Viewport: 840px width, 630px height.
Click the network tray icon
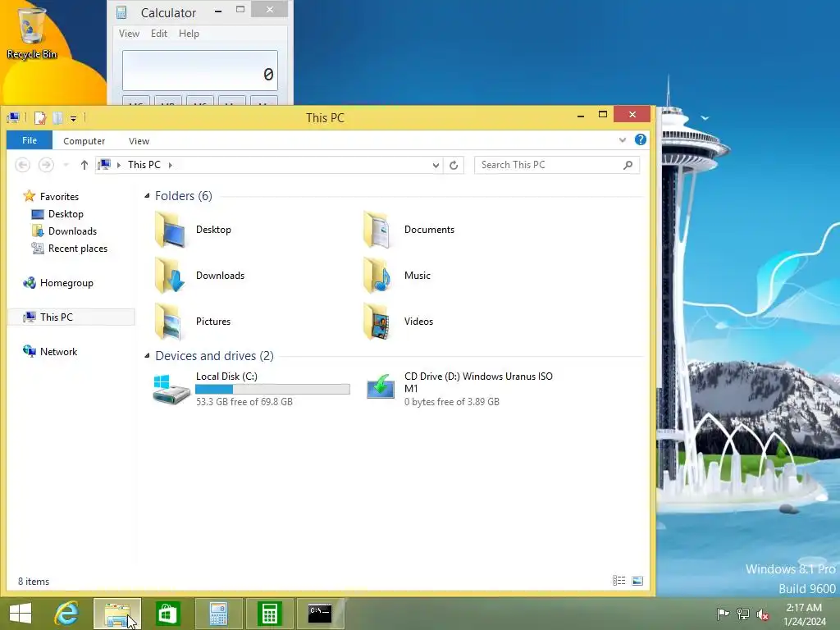pyautogui.click(x=743, y=614)
